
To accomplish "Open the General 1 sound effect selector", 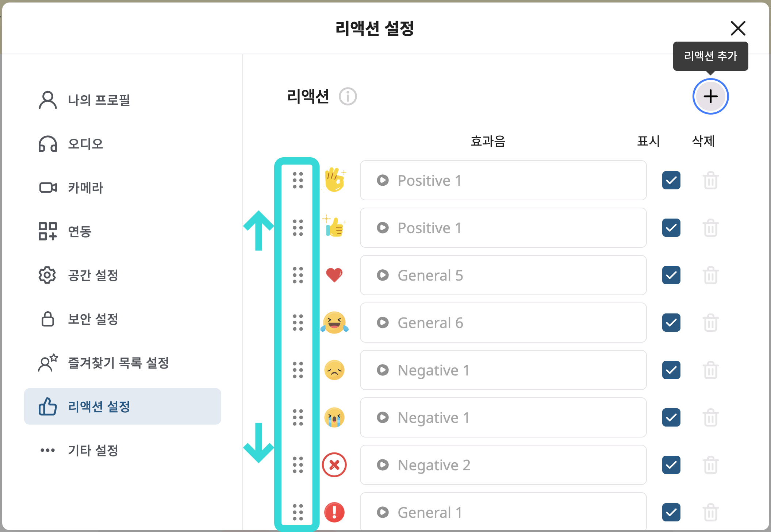I will tap(503, 512).
